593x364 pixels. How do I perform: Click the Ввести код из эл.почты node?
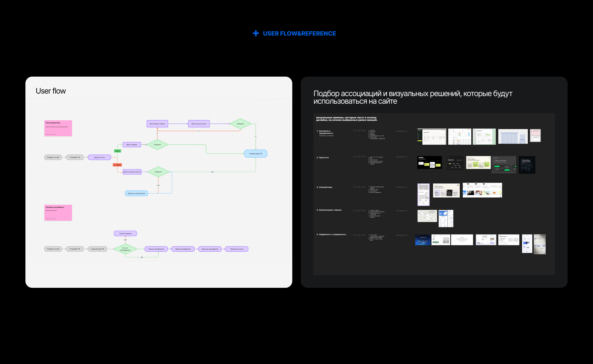132,172
